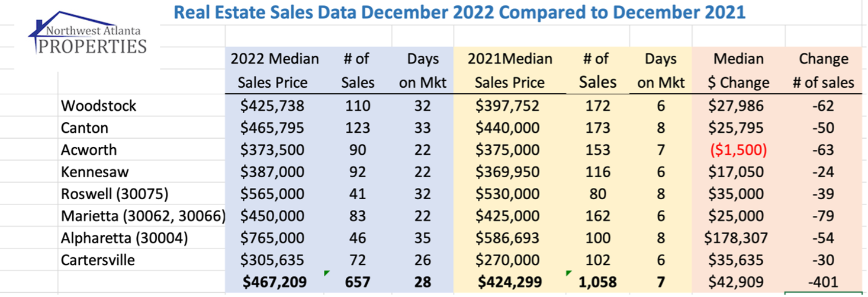Click the "2022 Median" column header
Viewport: 868px width, 297px height.
[x=275, y=59]
